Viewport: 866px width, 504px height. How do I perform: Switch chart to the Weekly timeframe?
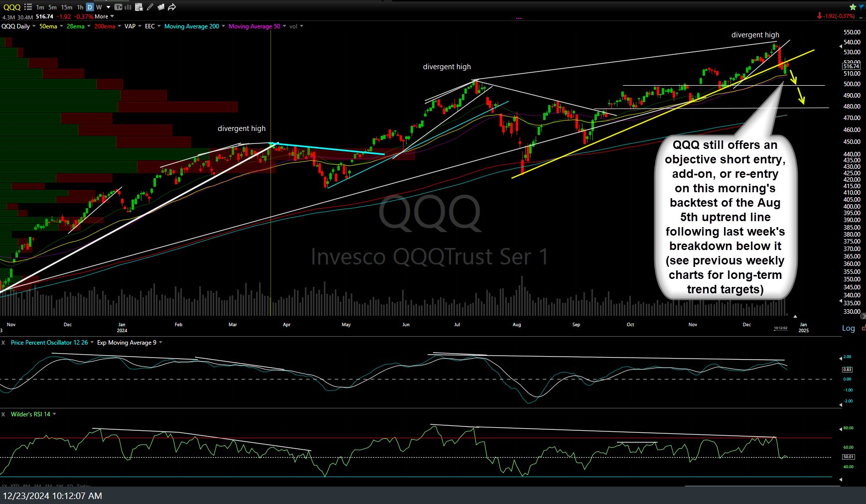point(98,7)
